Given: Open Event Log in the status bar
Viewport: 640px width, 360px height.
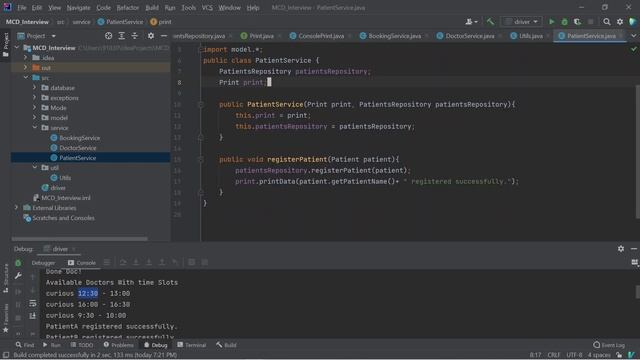Looking at the screenshot, I should click(x=609, y=345).
